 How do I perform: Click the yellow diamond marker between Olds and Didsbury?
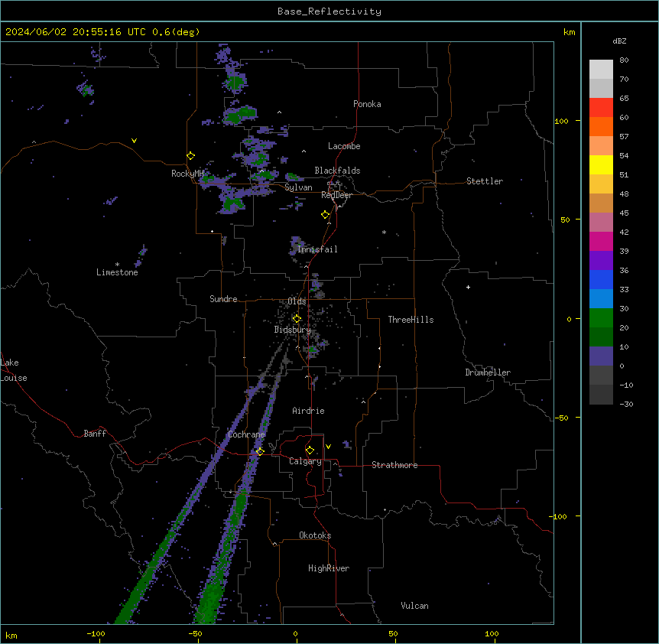tap(297, 319)
